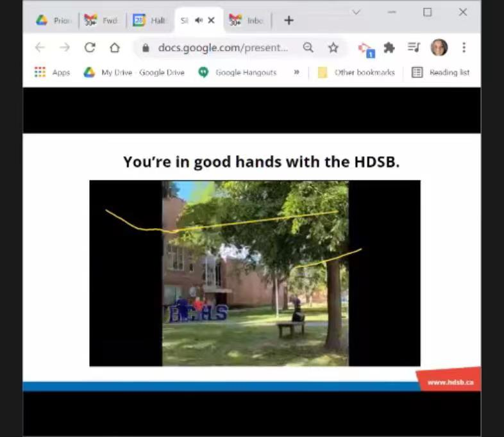Open the user profile avatar

coord(439,47)
